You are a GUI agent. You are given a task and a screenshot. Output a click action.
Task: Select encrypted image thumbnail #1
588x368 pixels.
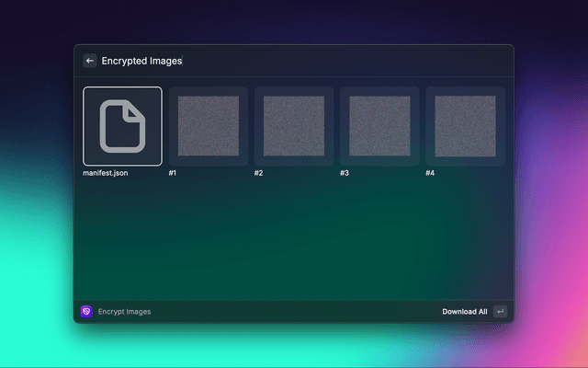(209, 126)
